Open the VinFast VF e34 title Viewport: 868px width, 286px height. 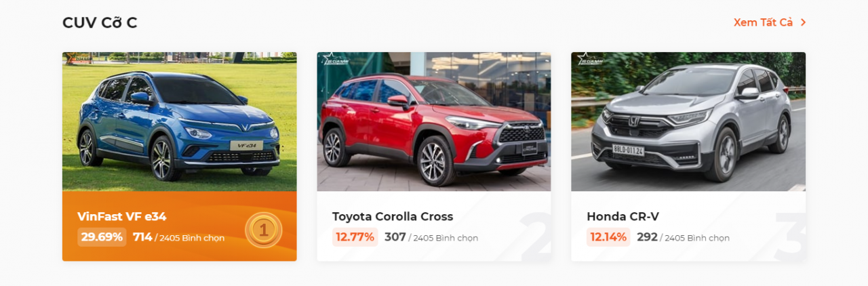pos(122,217)
